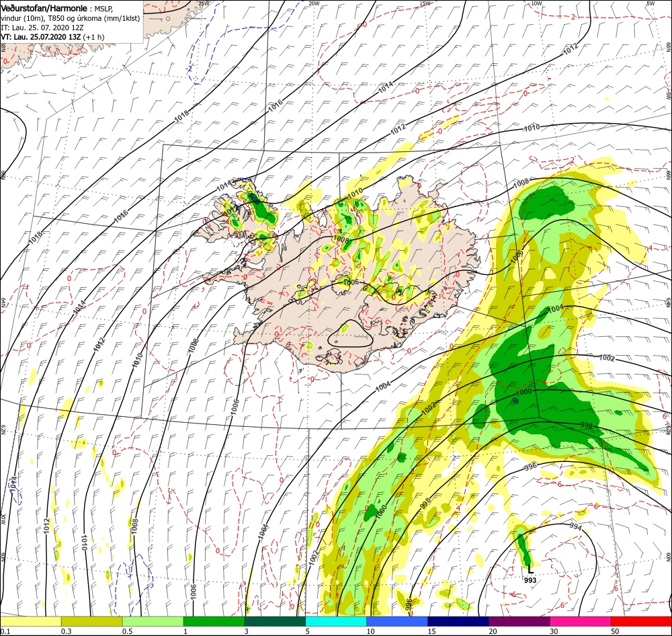Select the '5W' longitude label at top
Screen dimensions: 672x636
pyautogui.click(x=650, y=3)
